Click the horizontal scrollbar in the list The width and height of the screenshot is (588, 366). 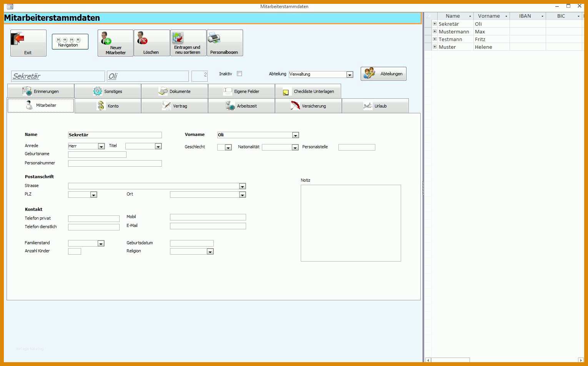click(x=450, y=360)
